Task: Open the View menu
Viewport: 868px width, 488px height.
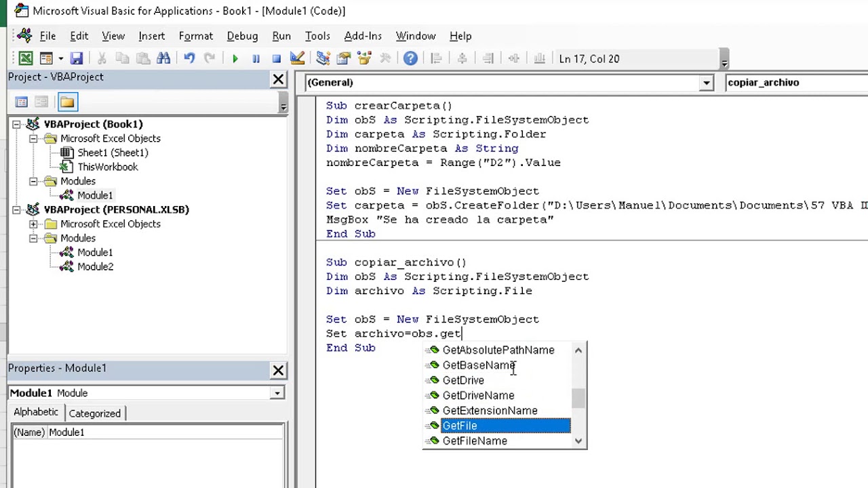Action: 113,36
